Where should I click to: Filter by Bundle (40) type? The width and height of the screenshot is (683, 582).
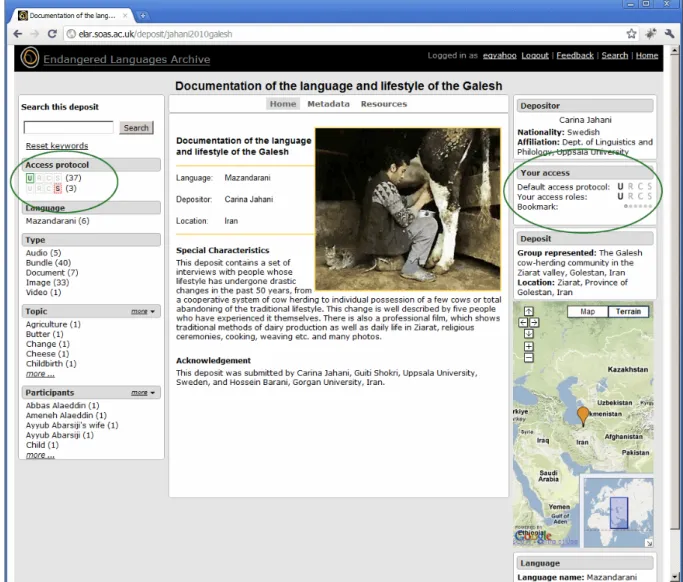48,263
